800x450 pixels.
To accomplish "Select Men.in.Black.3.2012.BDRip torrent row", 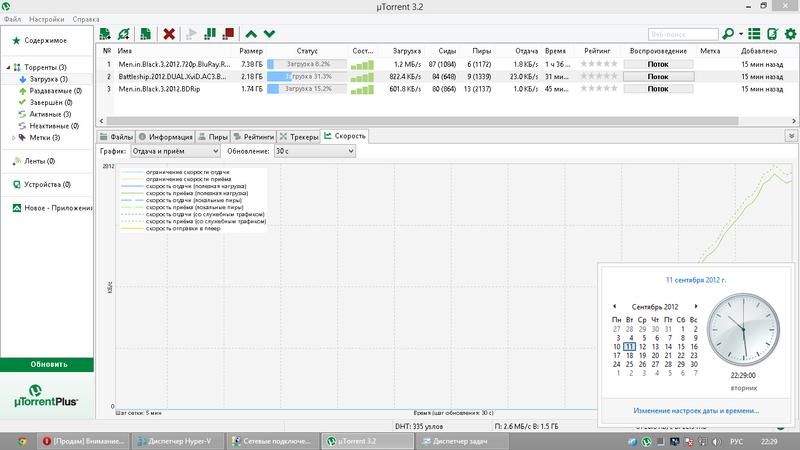I will (x=447, y=89).
